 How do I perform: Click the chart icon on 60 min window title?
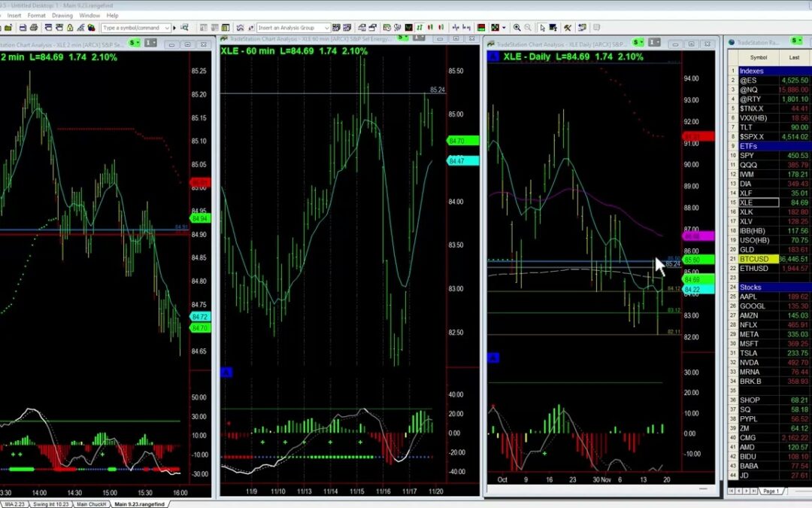pos(224,39)
